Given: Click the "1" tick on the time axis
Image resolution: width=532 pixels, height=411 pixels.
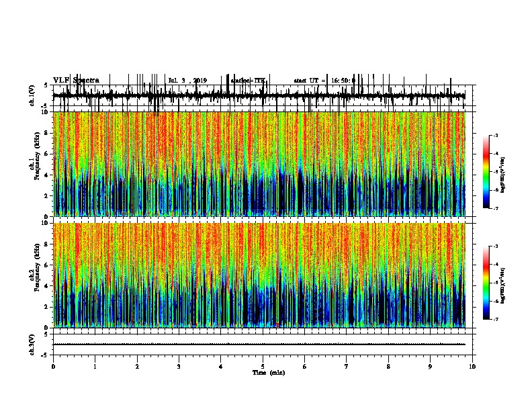Looking at the screenshot, I should (x=95, y=367).
